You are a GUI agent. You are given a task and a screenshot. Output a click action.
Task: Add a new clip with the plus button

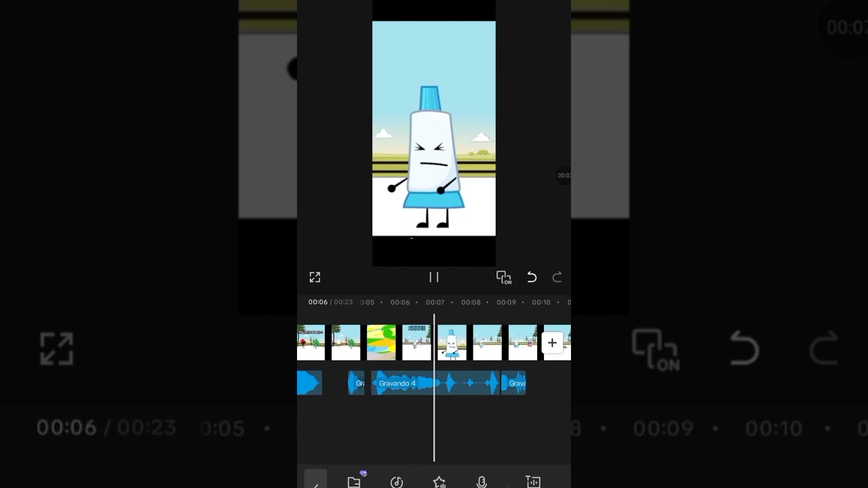pyautogui.click(x=552, y=343)
